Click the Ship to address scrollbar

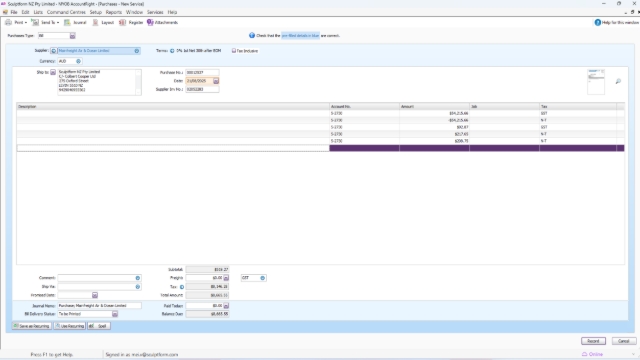coord(138,82)
